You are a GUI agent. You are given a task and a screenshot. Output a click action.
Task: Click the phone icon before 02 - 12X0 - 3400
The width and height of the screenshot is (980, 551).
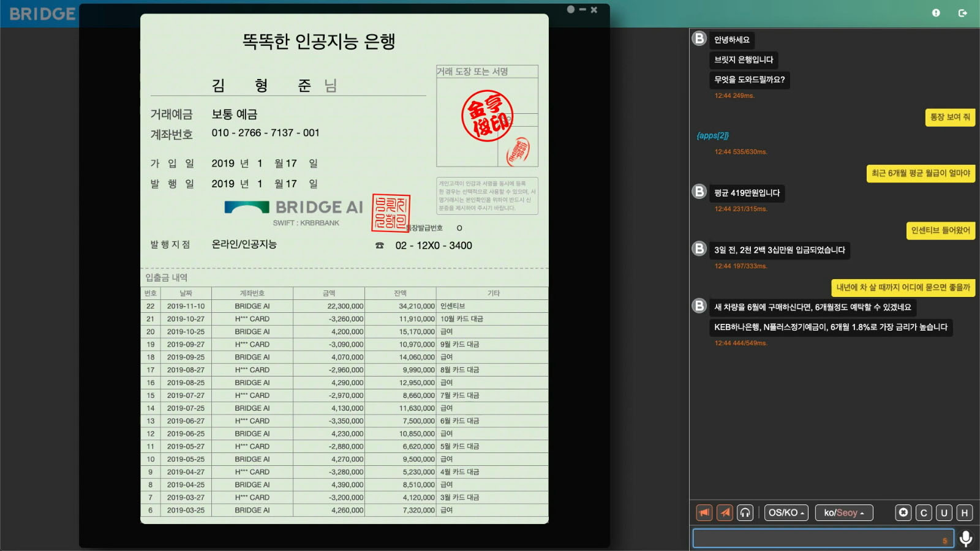click(x=380, y=246)
